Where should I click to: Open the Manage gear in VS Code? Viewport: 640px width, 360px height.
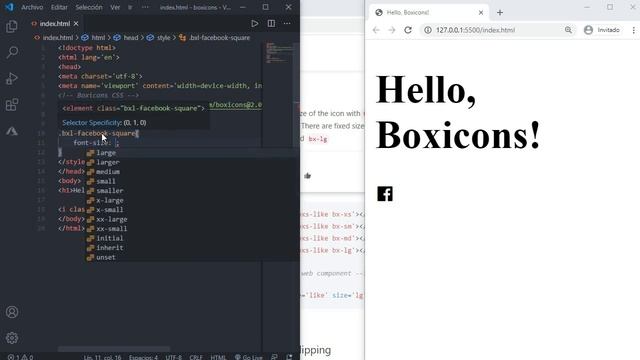[x=12, y=338]
